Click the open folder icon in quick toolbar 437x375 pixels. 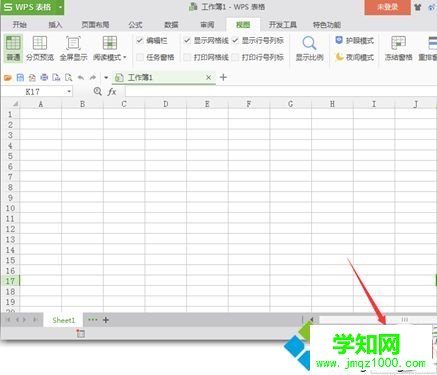click(8, 78)
